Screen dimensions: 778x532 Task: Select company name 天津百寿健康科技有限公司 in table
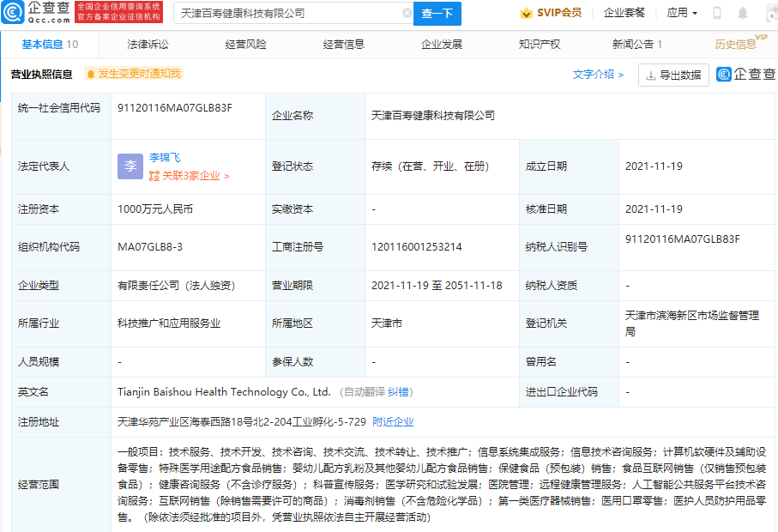(x=432, y=116)
